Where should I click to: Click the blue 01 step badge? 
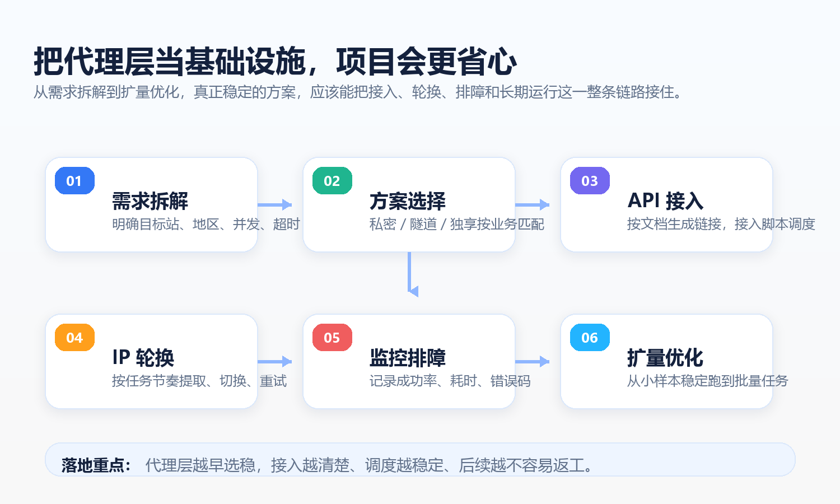(74, 181)
